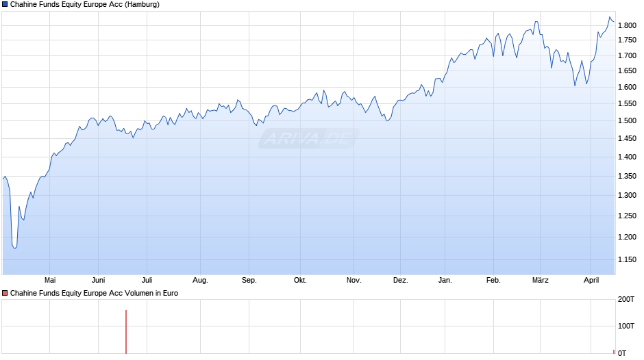The image size is (644, 360).
Task: Click the 'Nov.' month label
Action: (354, 280)
